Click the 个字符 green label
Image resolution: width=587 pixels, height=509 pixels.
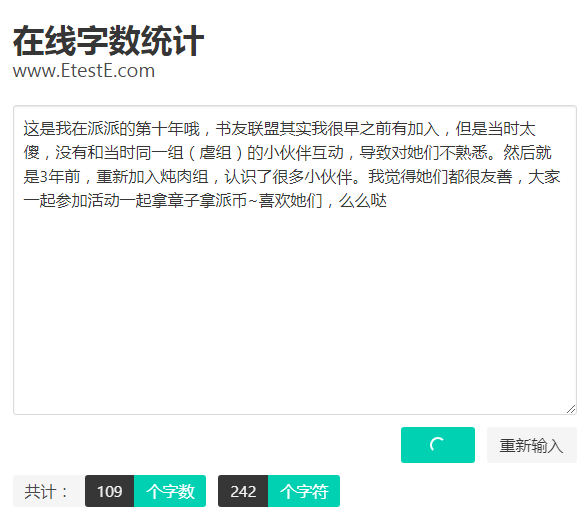(304, 491)
